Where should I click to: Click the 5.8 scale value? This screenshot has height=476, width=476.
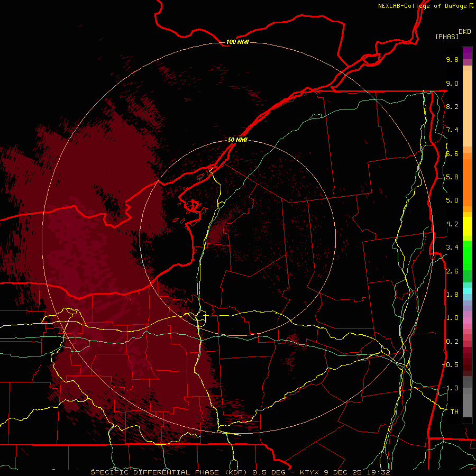pyautogui.click(x=452, y=177)
